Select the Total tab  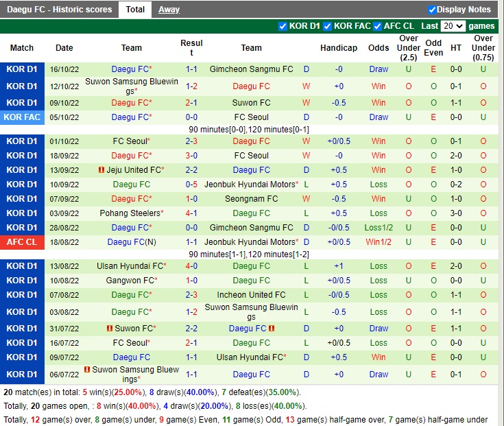135,10
